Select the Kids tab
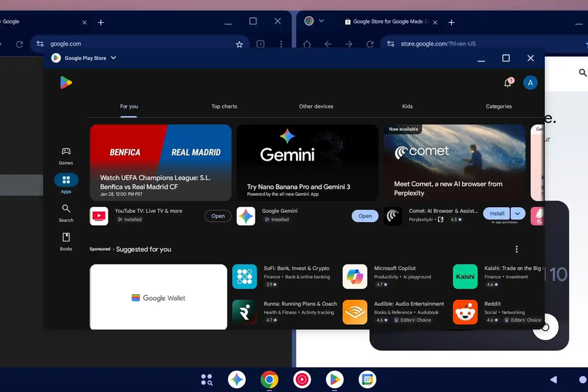This screenshot has width=588, height=392. pyautogui.click(x=407, y=106)
